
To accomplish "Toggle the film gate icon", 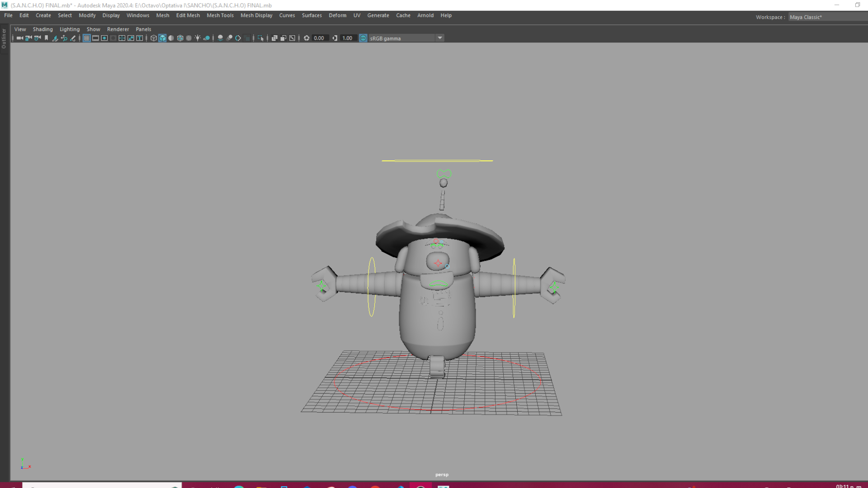I will 95,38.
